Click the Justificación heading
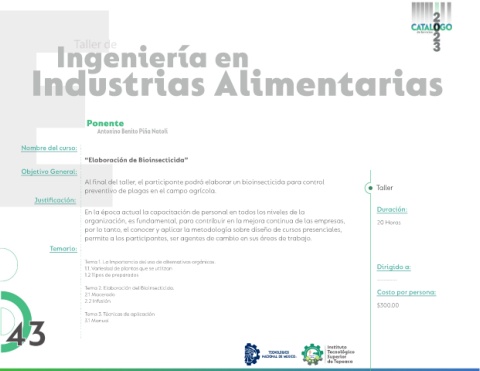 (55, 200)
